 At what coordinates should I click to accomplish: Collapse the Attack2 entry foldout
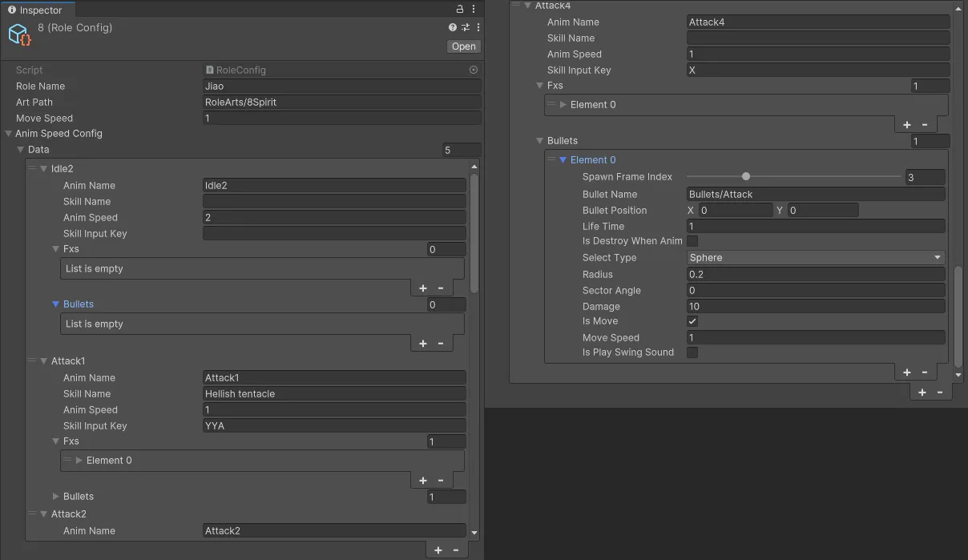44,514
